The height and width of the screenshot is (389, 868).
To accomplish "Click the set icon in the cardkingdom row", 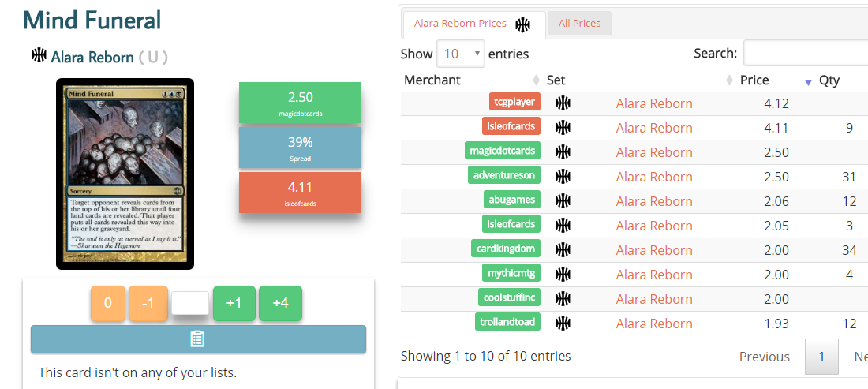I will click(563, 250).
